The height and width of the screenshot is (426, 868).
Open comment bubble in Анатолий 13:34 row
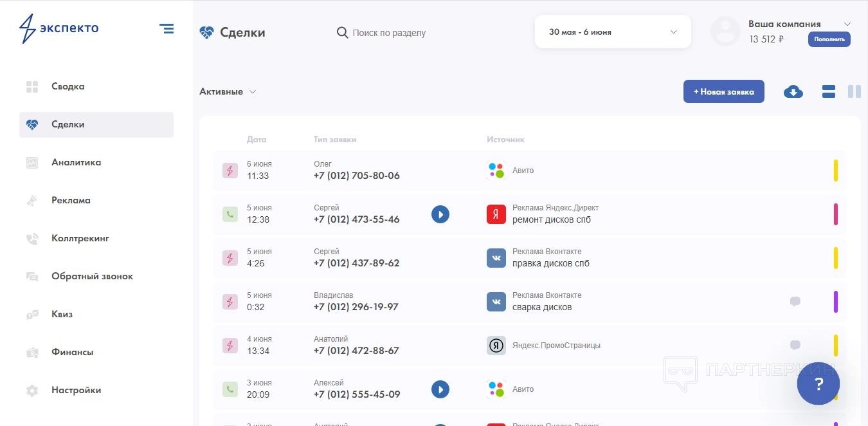[x=795, y=346]
